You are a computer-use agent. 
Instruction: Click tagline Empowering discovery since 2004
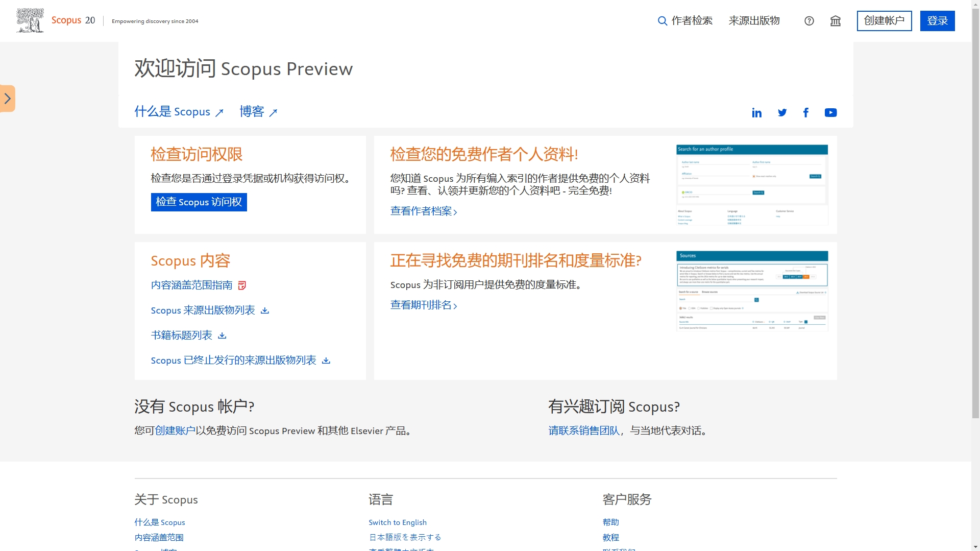click(155, 21)
